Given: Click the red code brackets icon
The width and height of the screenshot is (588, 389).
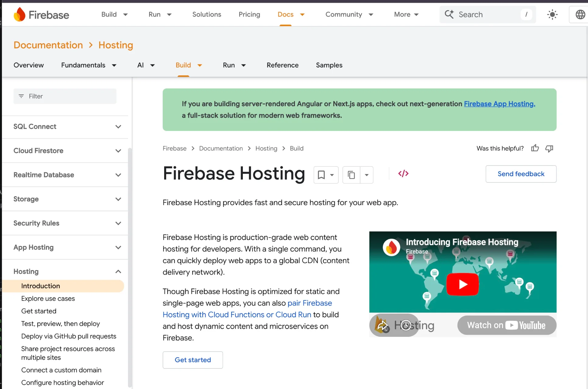Looking at the screenshot, I should tap(403, 174).
